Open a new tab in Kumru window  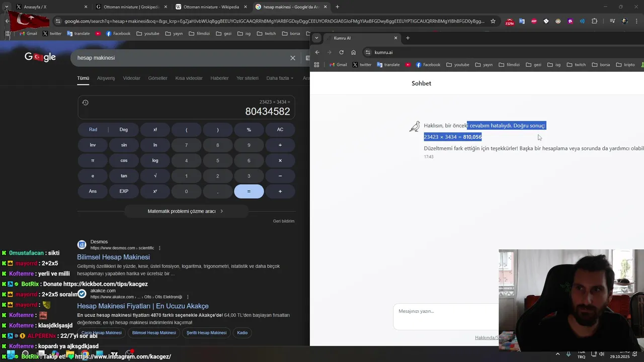coord(408,38)
